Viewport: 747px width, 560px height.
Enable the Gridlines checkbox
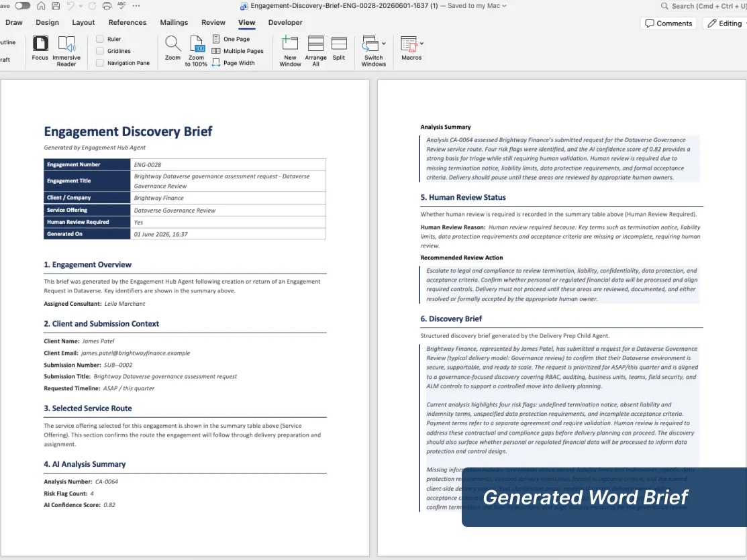pos(99,51)
